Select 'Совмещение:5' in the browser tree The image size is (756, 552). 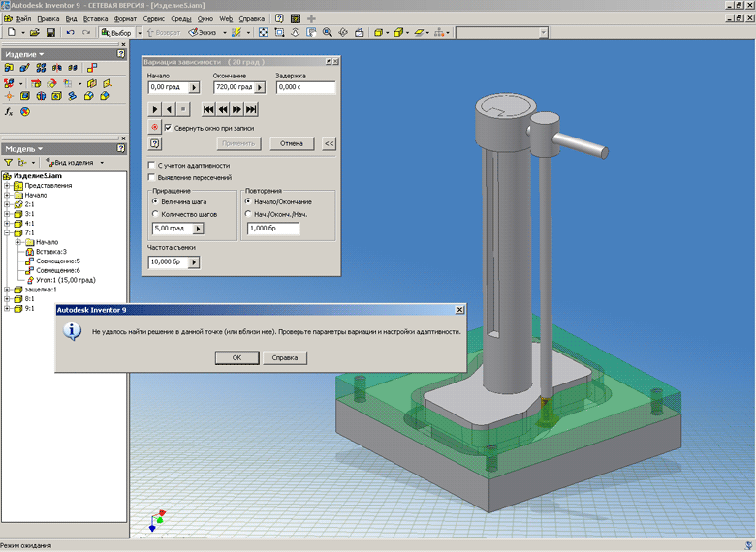pos(58,261)
